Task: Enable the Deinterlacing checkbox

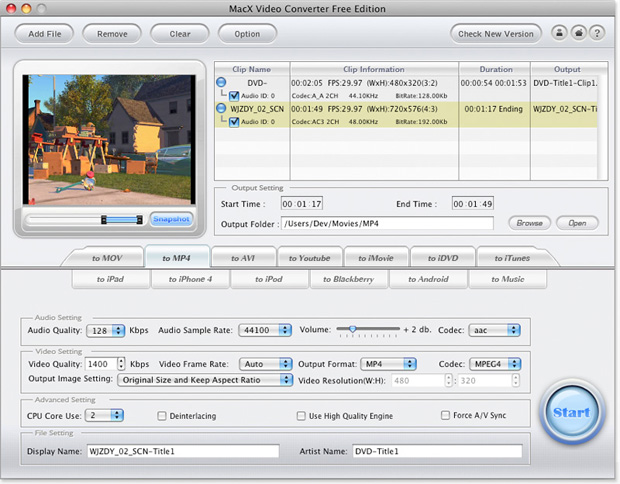Action: click(163, 415)
